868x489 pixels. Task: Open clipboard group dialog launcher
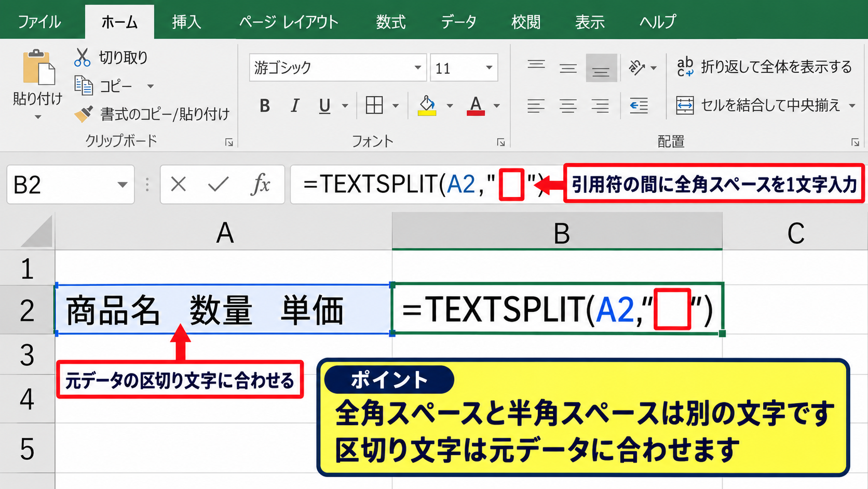pyautogui.click(x=229, y=142)
